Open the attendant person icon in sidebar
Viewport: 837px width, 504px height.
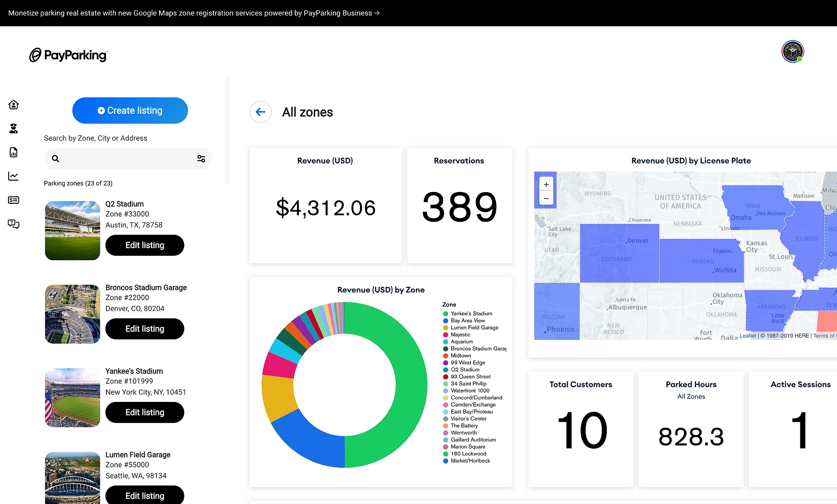click(x=13, y=128)
